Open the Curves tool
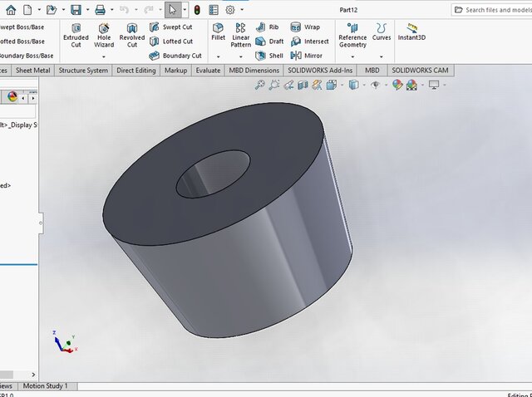 pyautogui.click(x=382, y=32)
